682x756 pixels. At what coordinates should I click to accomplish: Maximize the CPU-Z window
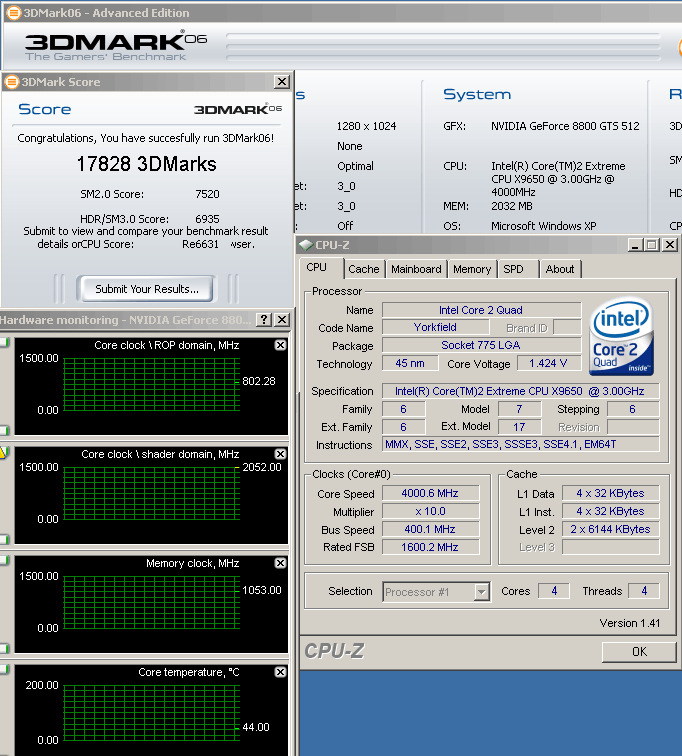651,245
